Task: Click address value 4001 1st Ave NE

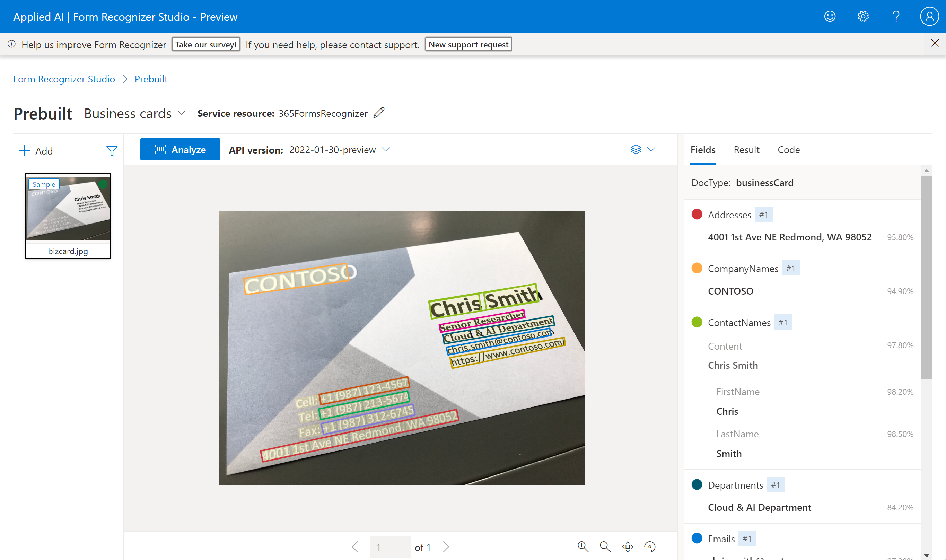Action: [x=790, y=237]
